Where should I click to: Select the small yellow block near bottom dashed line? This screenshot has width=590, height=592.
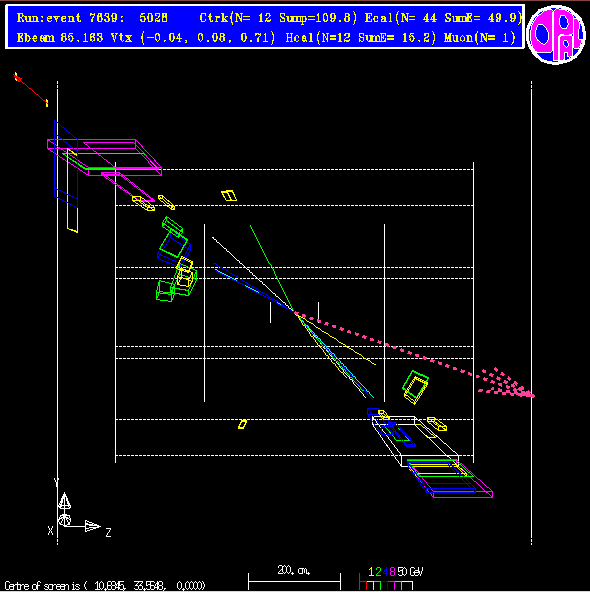tap(242, 424)
